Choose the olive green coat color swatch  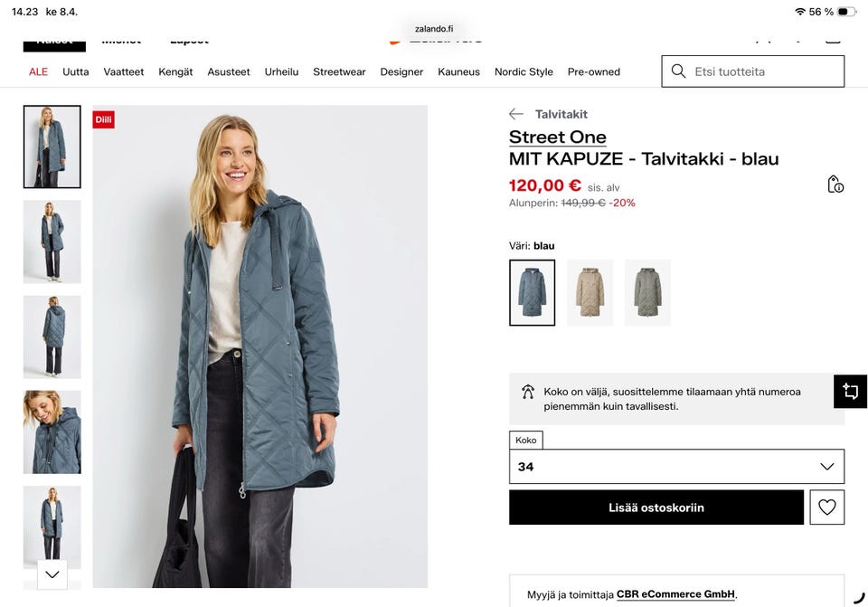647,292
